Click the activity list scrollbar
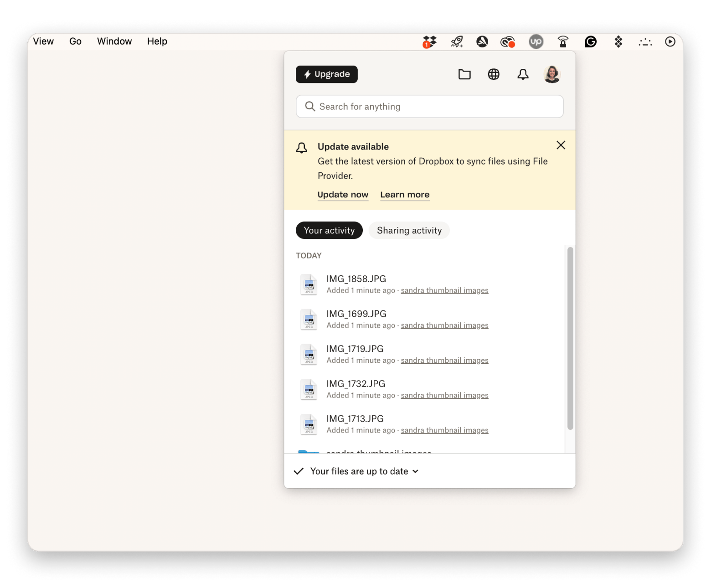Image resolution: width=711 pixels, height=588 pixels. tap(570, 338)
